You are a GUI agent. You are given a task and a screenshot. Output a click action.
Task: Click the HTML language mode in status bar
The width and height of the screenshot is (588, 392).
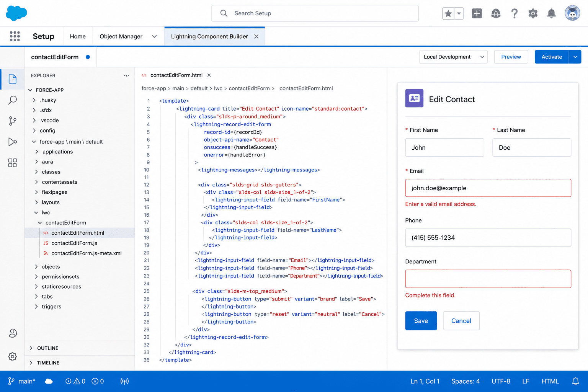click(x=550, y=381)
